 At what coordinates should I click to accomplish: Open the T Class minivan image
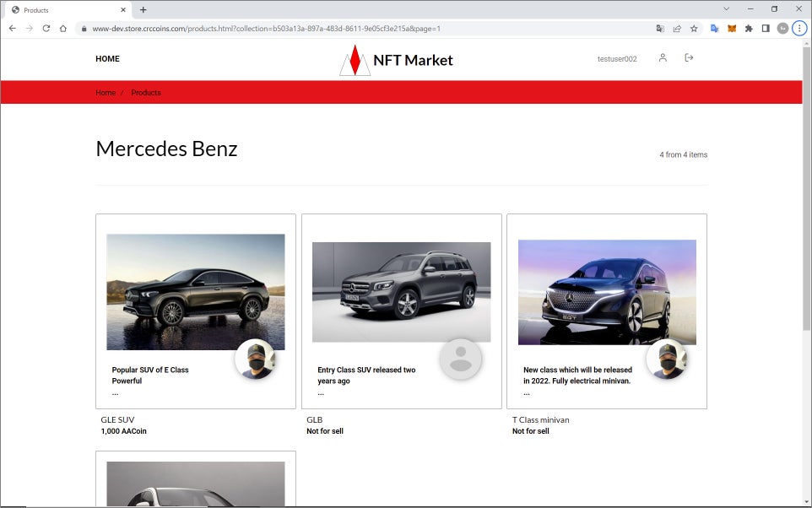click(x=607, y=292)
